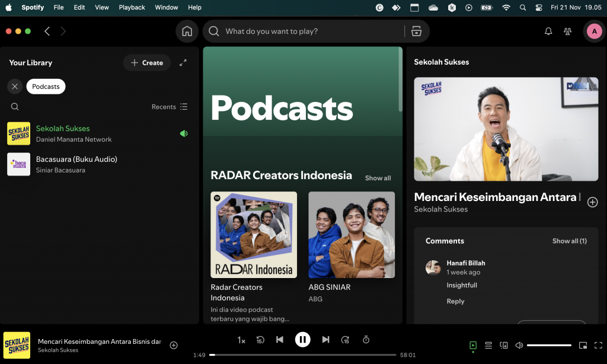Click Show all for RADAR Creators Indonesia
The image size is (607, 364).
(x=378, y=178)
